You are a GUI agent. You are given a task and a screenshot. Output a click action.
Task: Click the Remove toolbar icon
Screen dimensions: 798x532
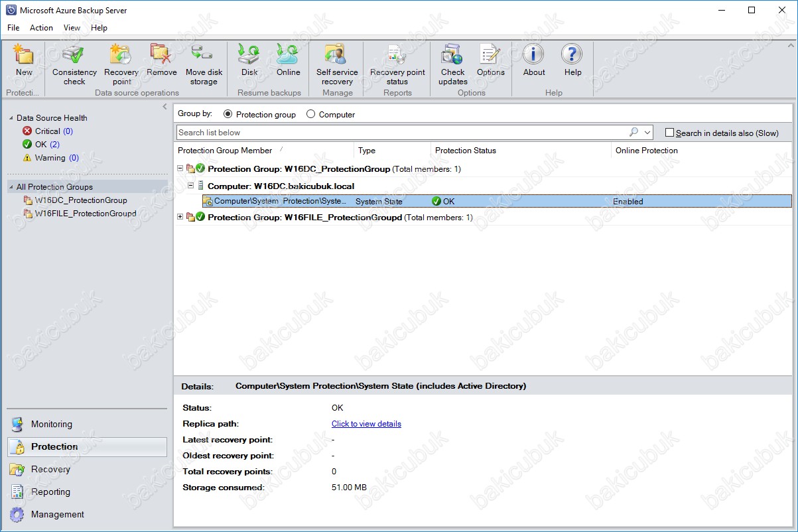click(162, 54)
